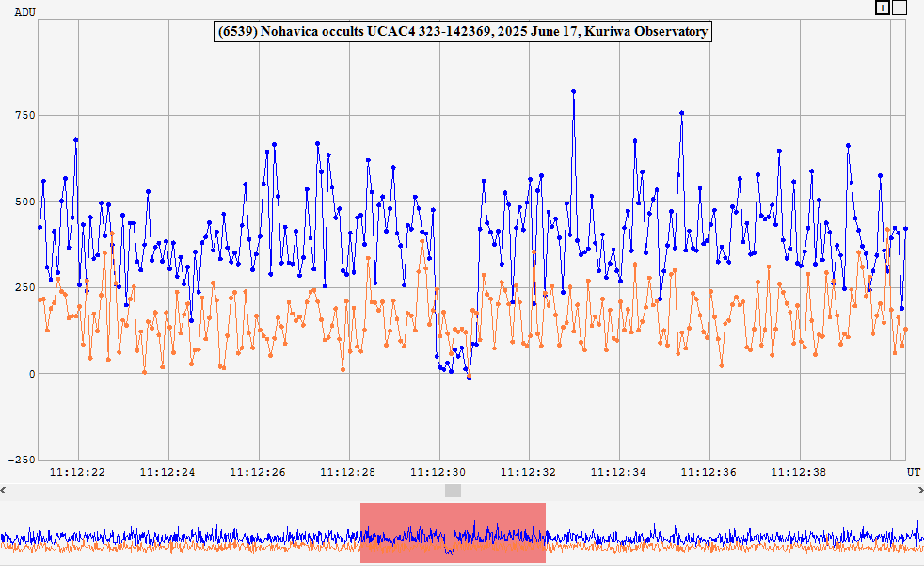This screenshot has height=566, width=924.
Task: Click the Nohavica occultation chart title
Action: pyautogui.click(x=462, y=32)
